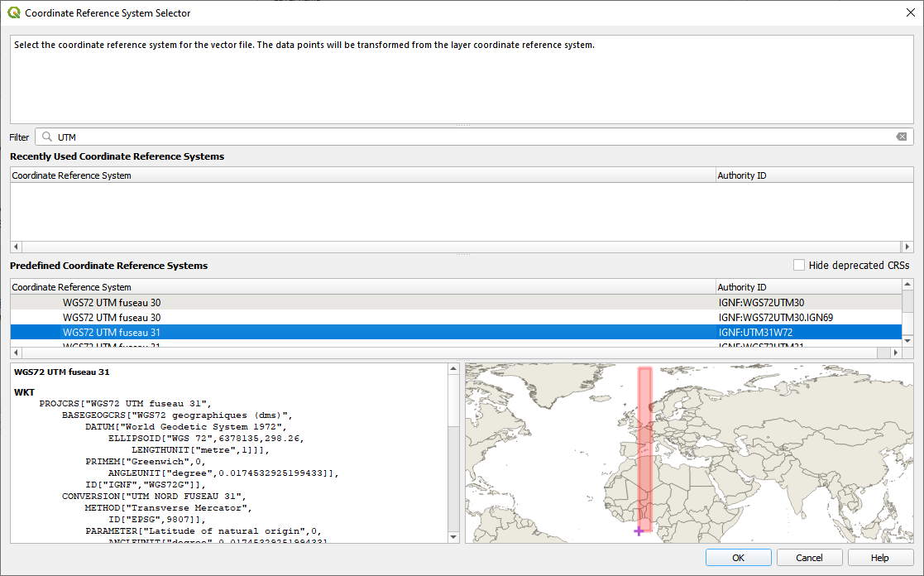This screenshot has width=924, height=576.
Task: Click the ELLIPSOID WGS 72 line
Action: [x=206, y=439]
